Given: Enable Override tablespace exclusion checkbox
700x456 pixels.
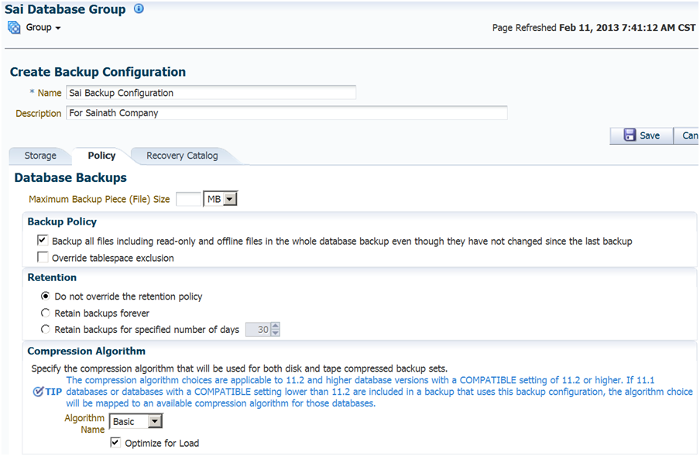Looking at the screenshot, I should [x=43, y=258].
